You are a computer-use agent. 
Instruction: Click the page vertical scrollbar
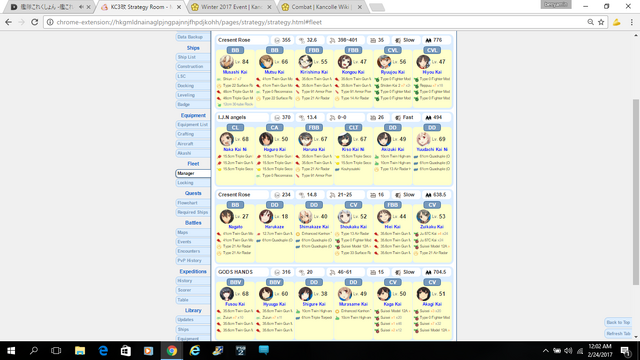click(x=636, y=192)
